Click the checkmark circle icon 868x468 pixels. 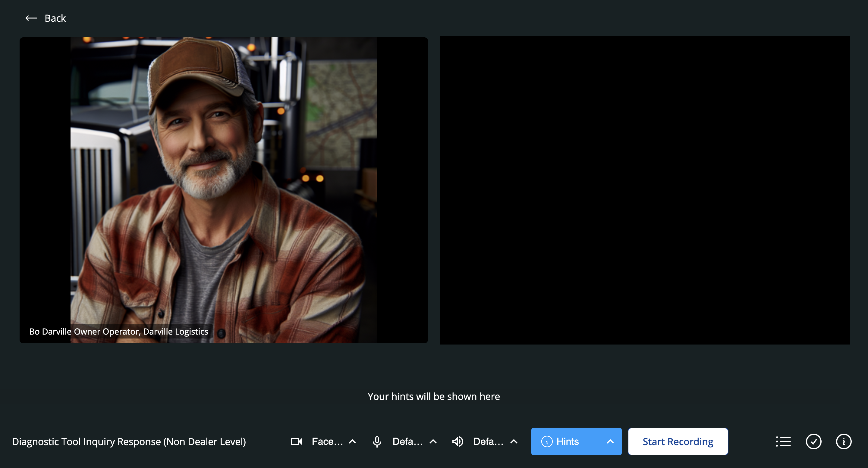click(813, 441)
